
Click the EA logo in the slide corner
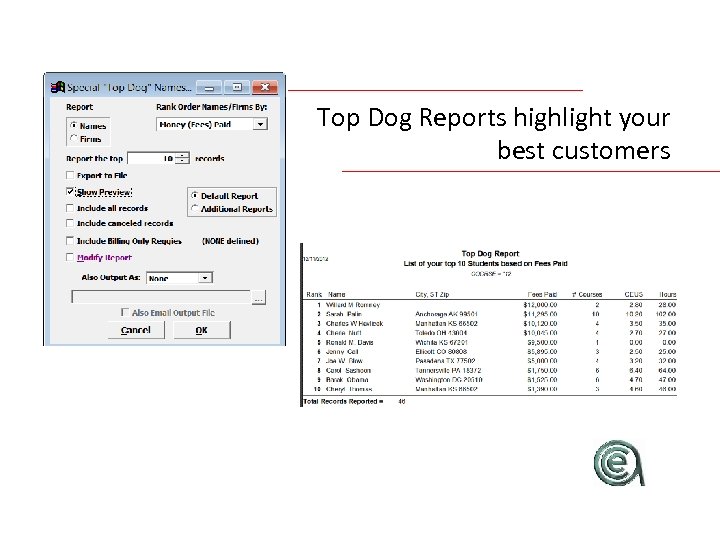(619, 462)
